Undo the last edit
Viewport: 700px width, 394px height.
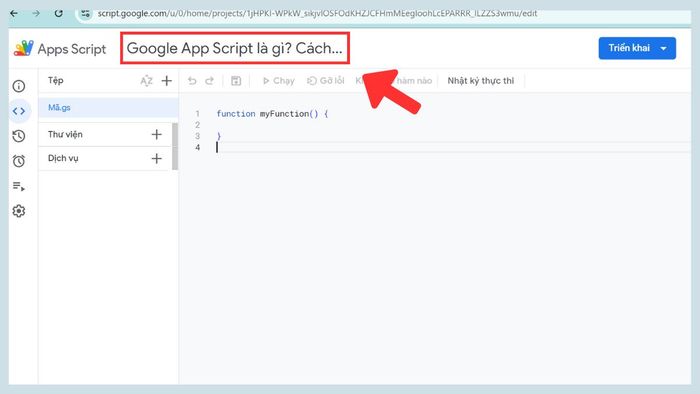pos(192,81)
